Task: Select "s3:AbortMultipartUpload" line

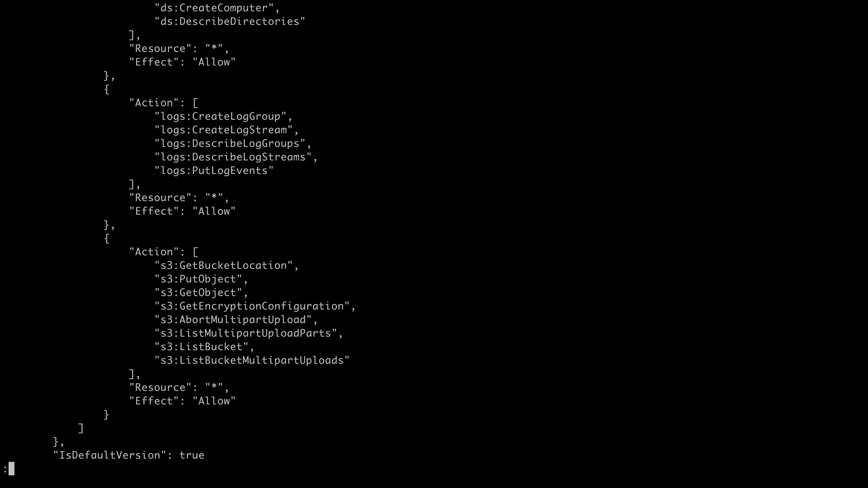Action: 236,320
